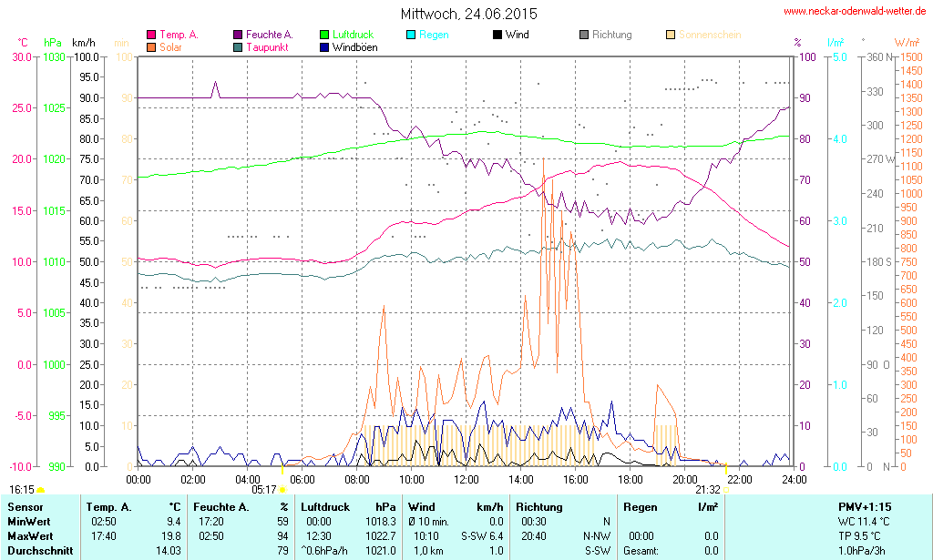Click the Sensor column header in table
Screen dimensions: 933x560
pos(26,506)
